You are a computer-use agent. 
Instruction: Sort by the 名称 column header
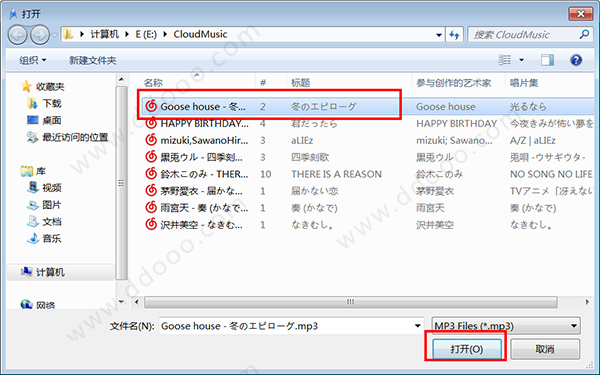pyautogui.click(x=153, y=83)
